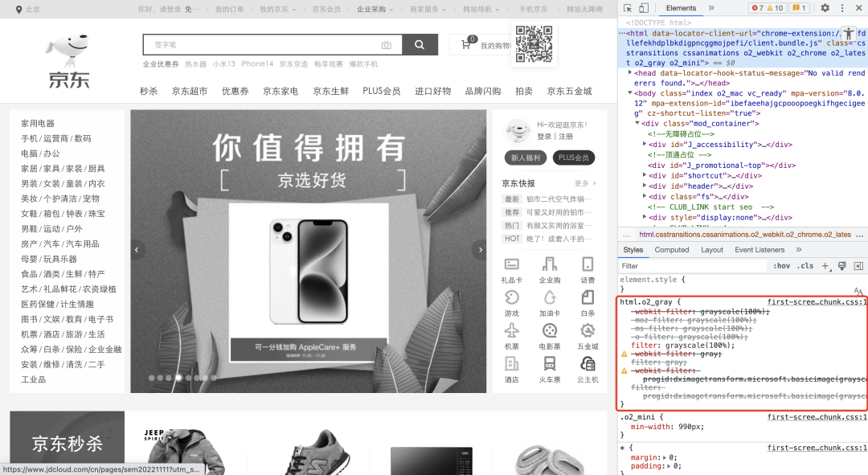Expand the div class fs node
This screenshot has width=868, height=475.
pyautogui.click(x=645, y=196)
